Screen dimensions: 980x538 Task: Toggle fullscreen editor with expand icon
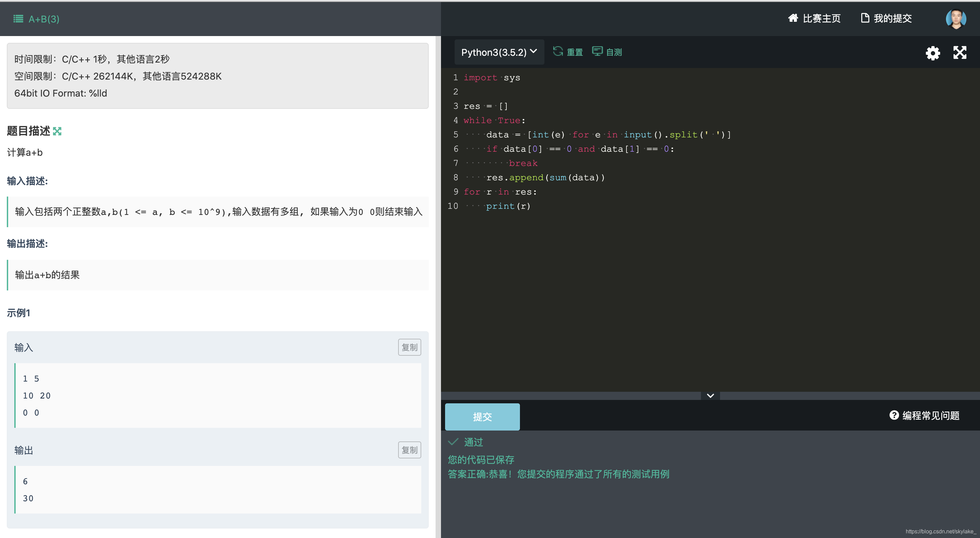960,52
